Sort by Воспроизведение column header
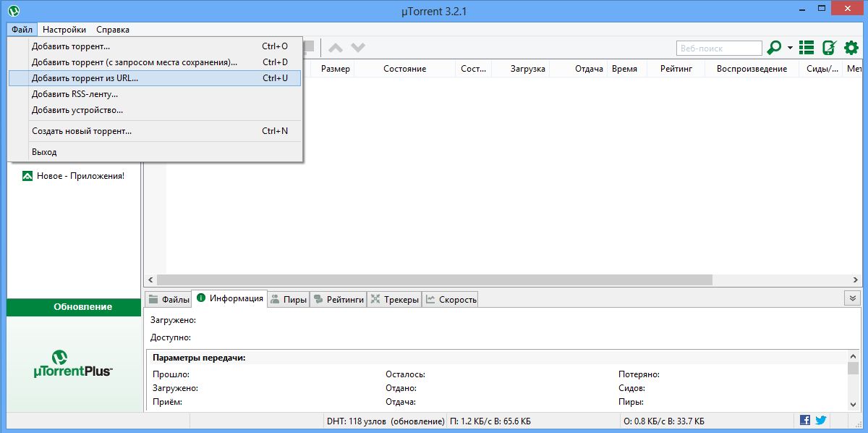This screenshot has width=868, height=433. click(x=752, y=69)
